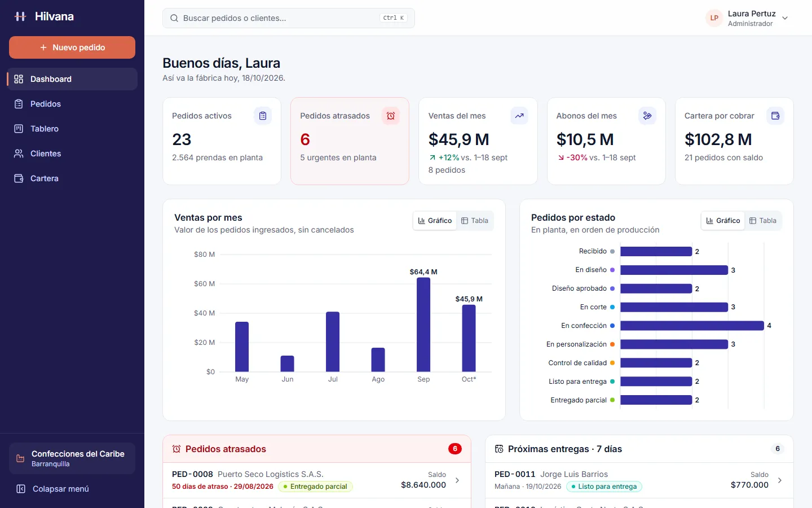The height and width of the screenshot is (508, 812).
Task: Click the Pedidos clipboard icon in sidebar
Action: (x=19, y=104)
